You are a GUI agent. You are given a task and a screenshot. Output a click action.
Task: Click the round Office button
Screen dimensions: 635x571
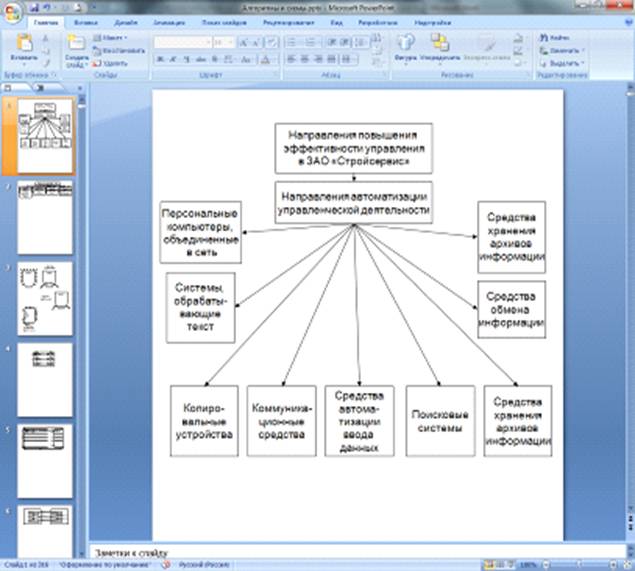click(x=11, y=10)
